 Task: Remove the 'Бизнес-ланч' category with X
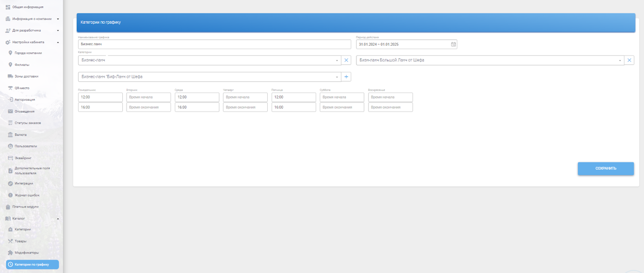[346, 60]
